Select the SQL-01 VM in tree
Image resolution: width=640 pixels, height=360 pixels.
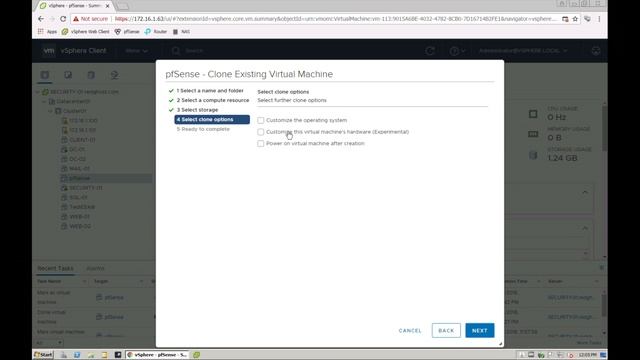point(78,198)
